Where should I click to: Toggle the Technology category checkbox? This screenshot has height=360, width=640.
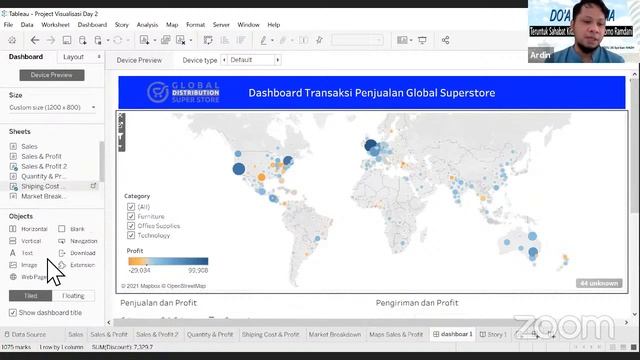131,236
